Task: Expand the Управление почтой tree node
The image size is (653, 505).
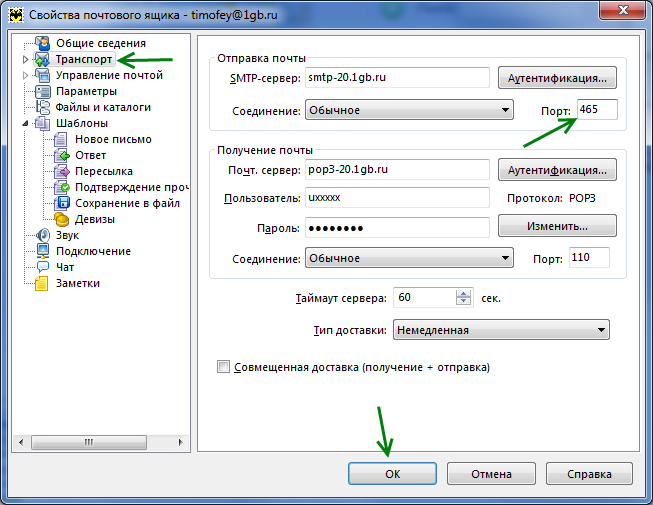Action: tap(26, 75)
